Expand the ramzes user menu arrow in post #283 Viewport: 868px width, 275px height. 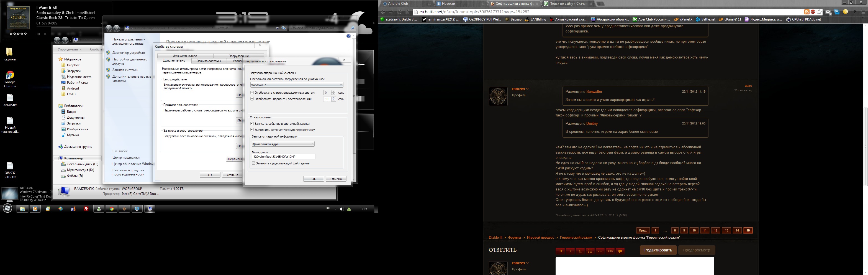click(527, 89)
